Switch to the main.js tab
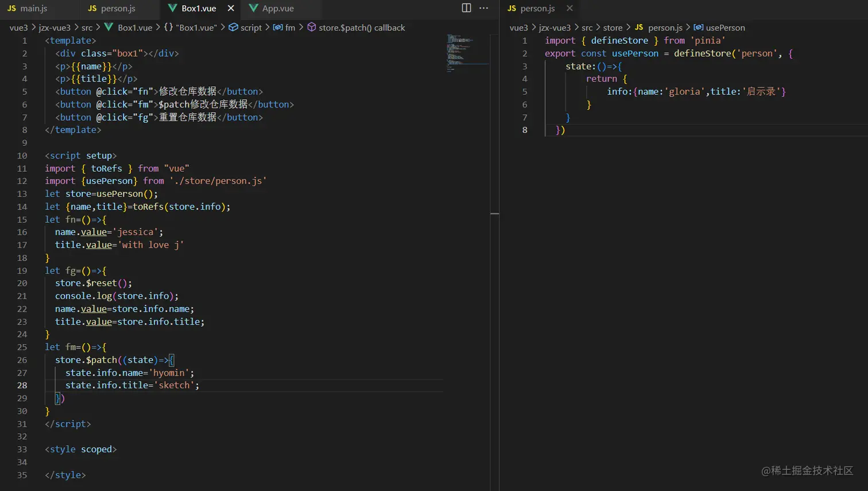 pyautogui.click(x=28, y=8)
